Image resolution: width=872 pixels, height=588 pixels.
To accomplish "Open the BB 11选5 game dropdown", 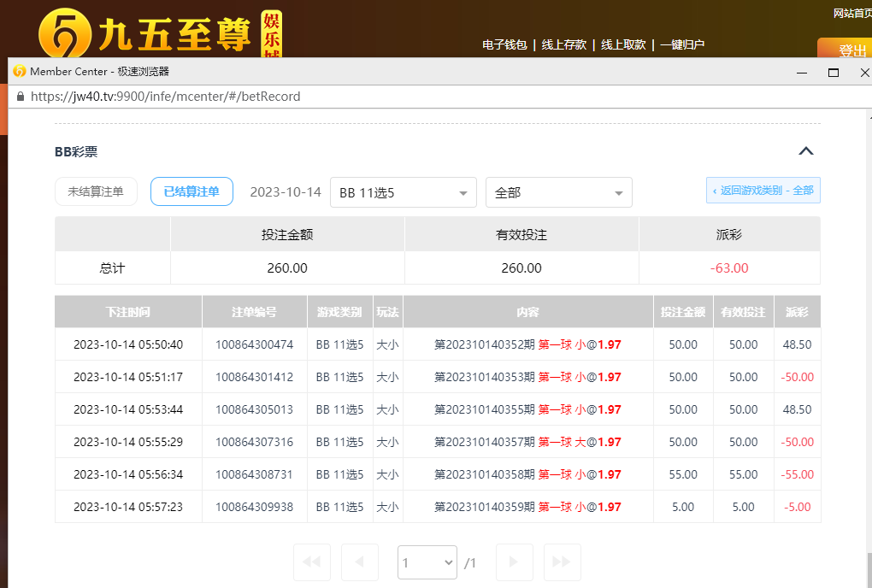I will coord(403,192).
